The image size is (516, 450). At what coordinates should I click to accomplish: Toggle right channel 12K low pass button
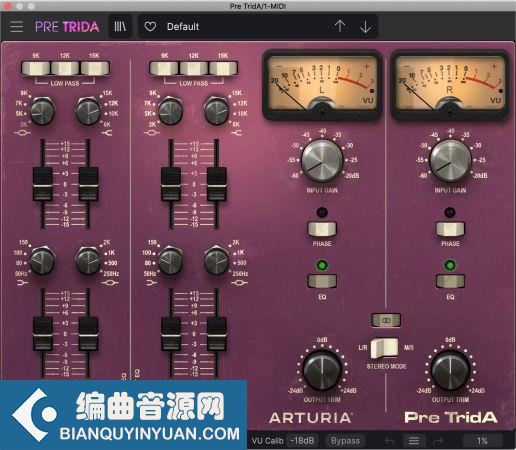click(x=194, y=68)
